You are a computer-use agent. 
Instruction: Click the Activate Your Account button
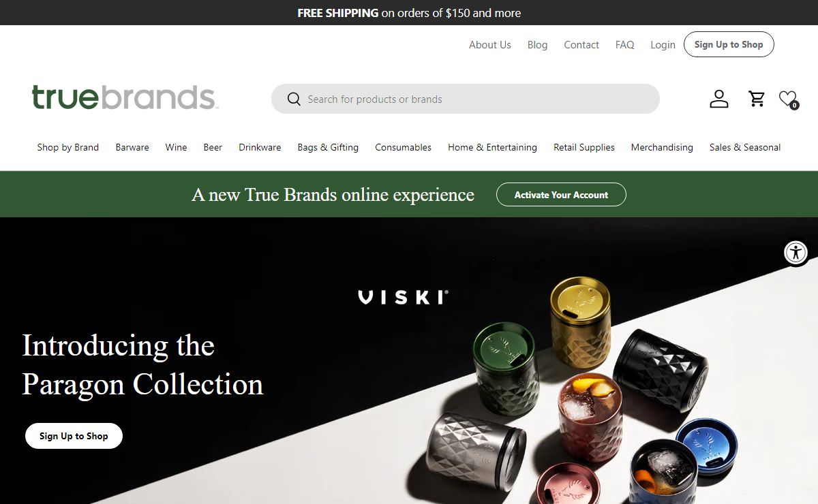(x=561, y=194)
